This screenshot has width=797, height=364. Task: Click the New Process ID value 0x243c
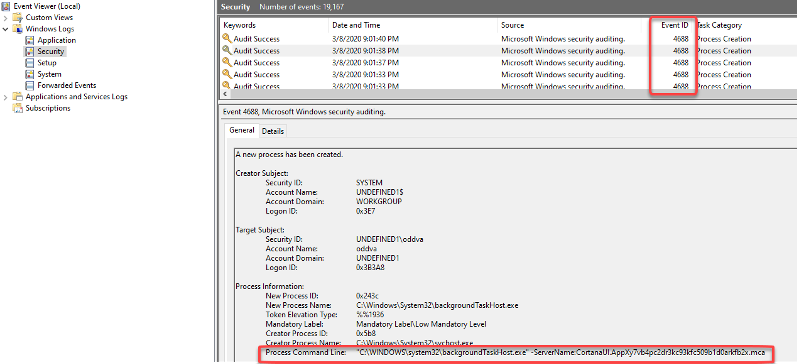367,295
